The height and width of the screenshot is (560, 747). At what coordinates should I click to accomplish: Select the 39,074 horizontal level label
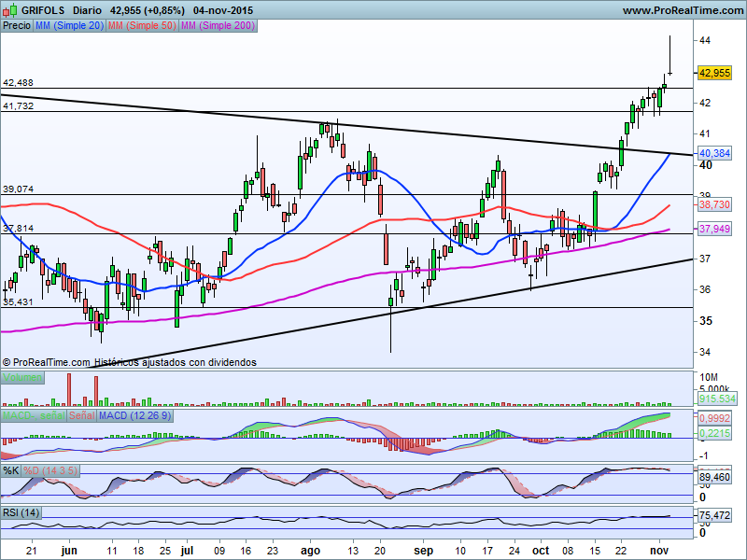[x=18, y=189]
